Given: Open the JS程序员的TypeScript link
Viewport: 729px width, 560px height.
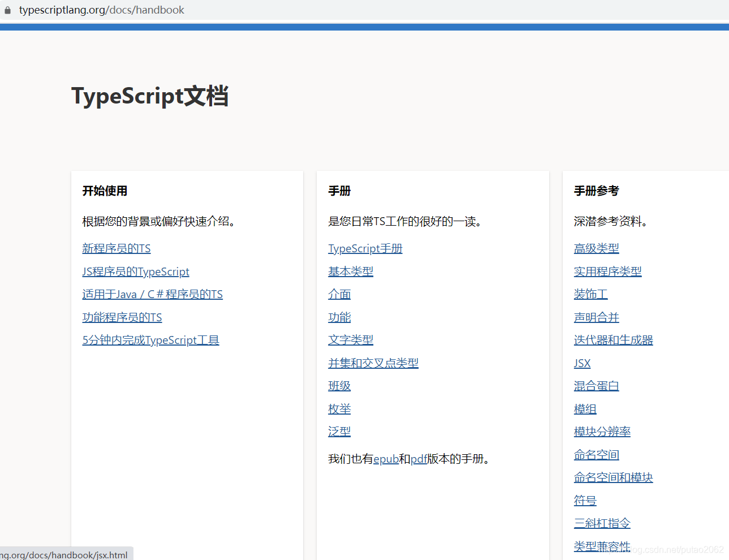Looking at the screenshot, I should (x=136, y=272).
